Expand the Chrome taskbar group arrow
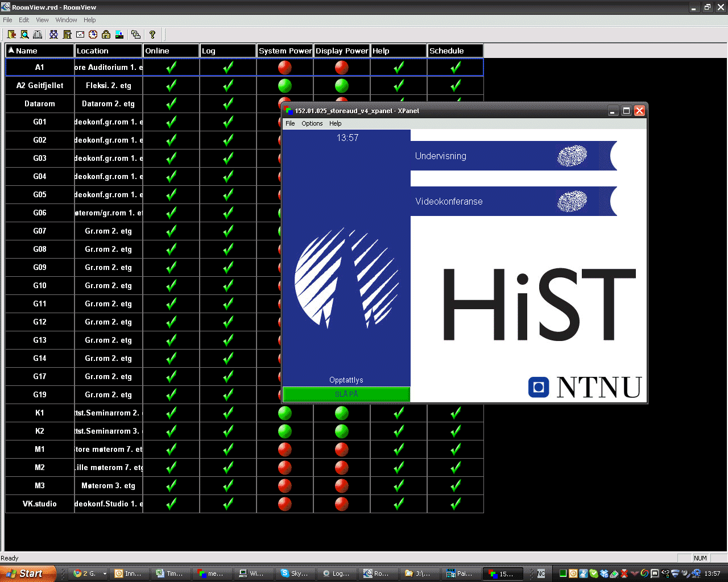728x582 pixels. [105, 573]
